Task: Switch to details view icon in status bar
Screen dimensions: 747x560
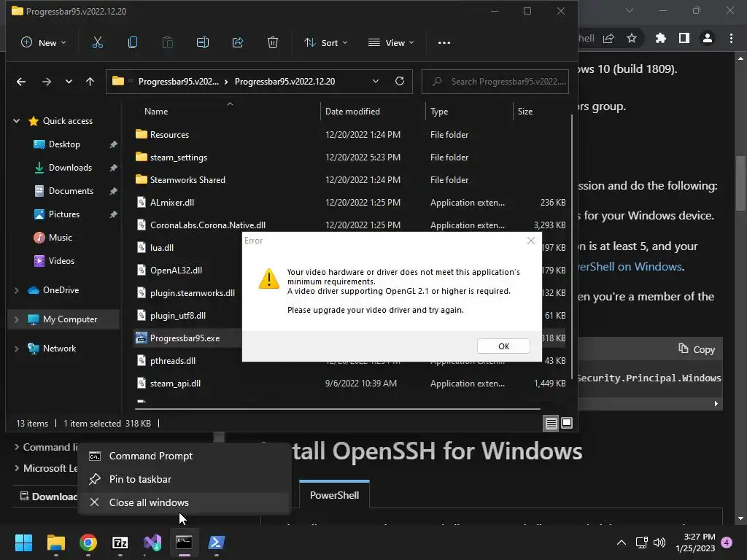Action: 551,423
